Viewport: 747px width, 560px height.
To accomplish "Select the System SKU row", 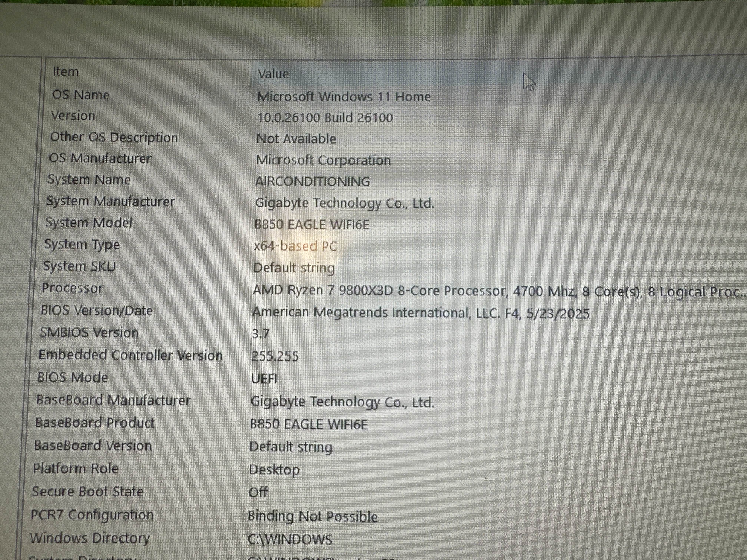I will click(x=79, y=266).
